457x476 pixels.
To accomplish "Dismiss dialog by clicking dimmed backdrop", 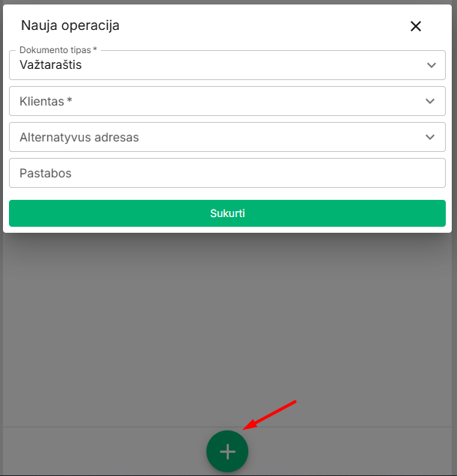I will click(x=227, y=319).
